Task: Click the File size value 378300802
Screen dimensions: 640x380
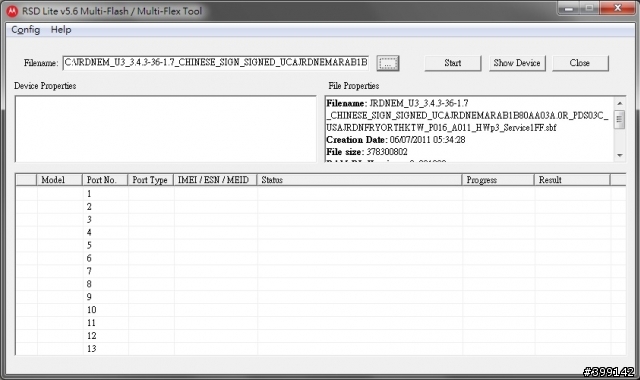Action: tap(387, 152)
